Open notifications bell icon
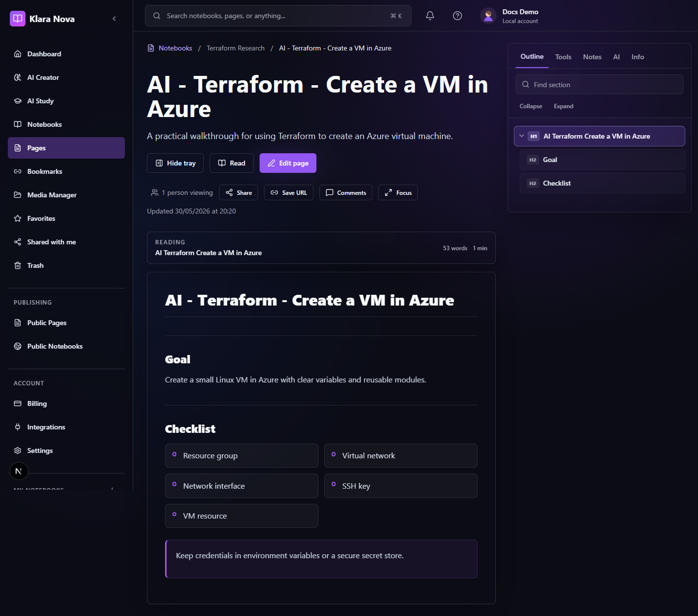698x616 pixels. pos(430,16)
